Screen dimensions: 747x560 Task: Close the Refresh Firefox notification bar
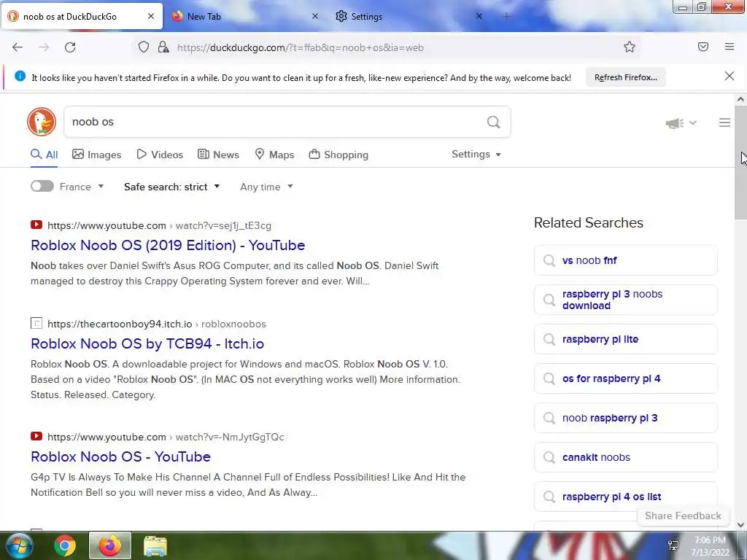pyautogui.click(x=729, y=76)
